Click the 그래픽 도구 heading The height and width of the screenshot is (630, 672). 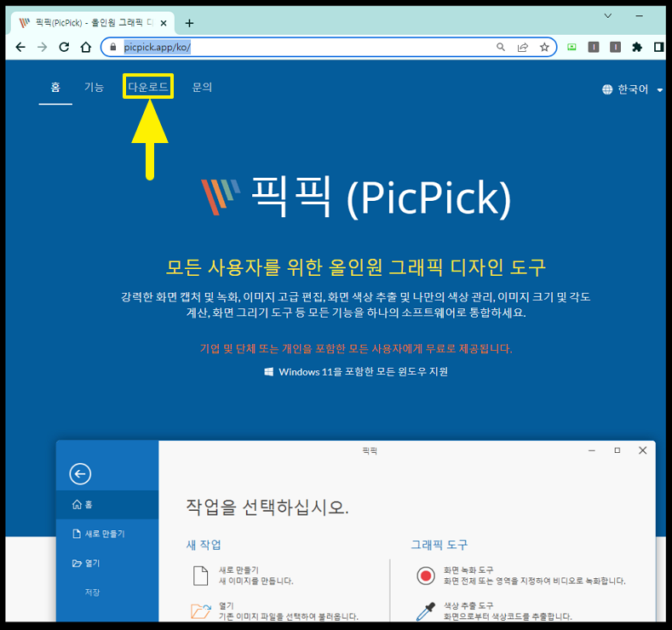(439, 545)
